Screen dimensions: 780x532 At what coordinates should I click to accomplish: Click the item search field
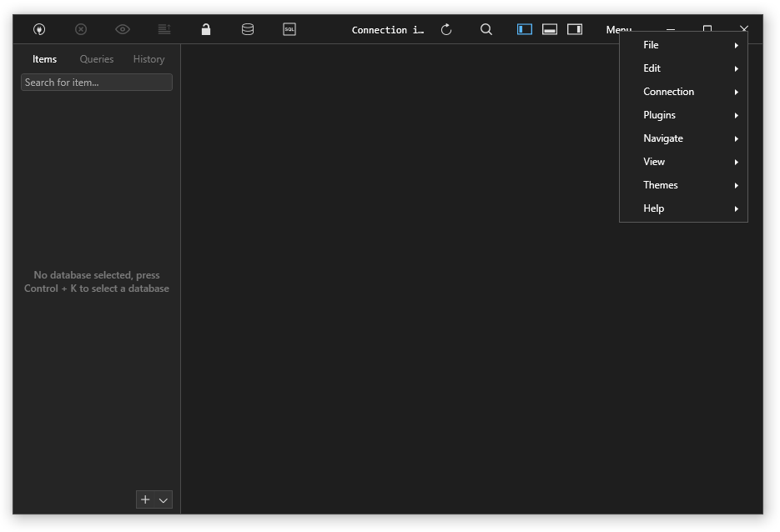[x=96, y=82]
